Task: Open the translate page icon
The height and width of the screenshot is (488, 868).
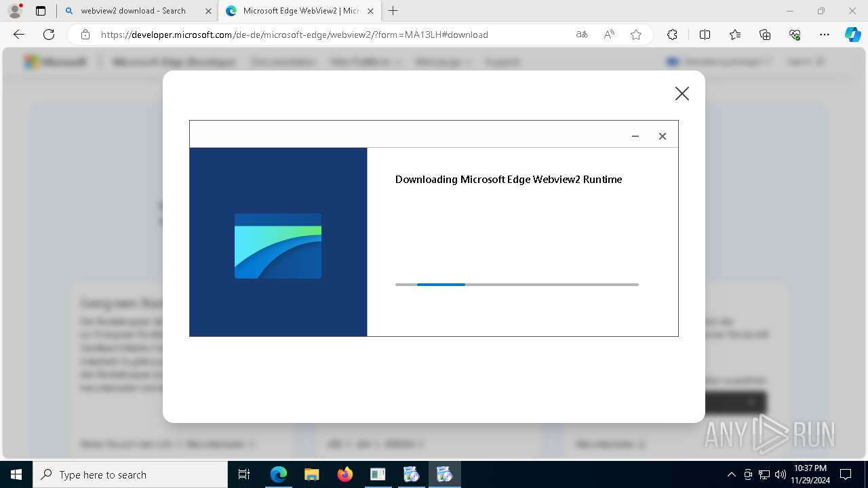Action: [582, 35]
